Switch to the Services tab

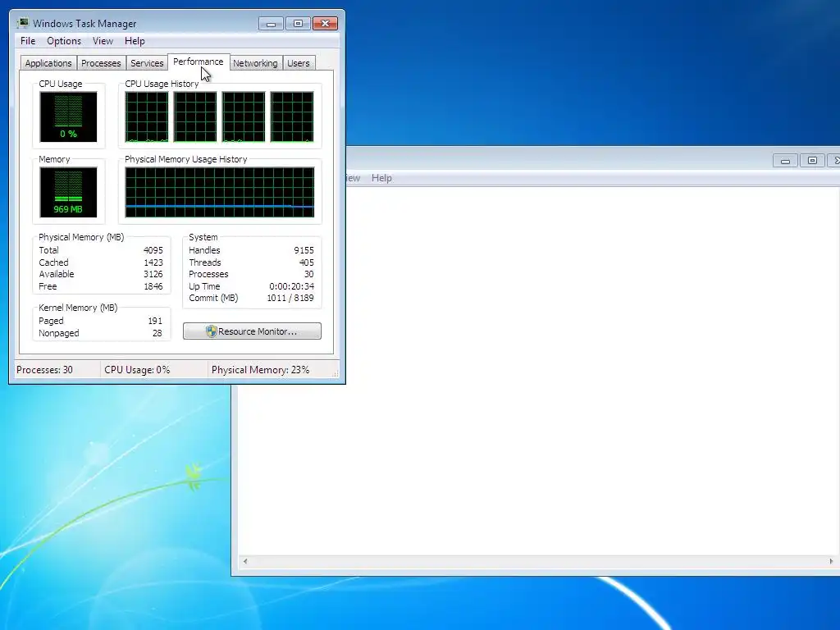[x=147, y=63]
